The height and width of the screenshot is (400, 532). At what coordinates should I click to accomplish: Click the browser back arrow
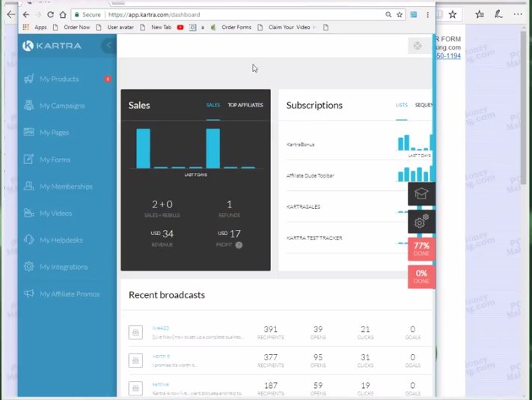click(26, 14)
